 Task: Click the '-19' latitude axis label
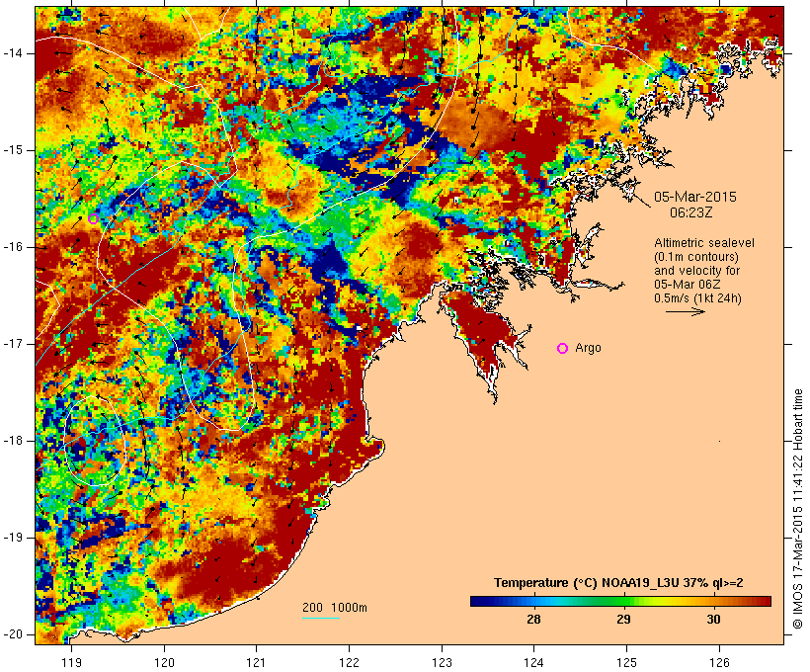point(13,538)
